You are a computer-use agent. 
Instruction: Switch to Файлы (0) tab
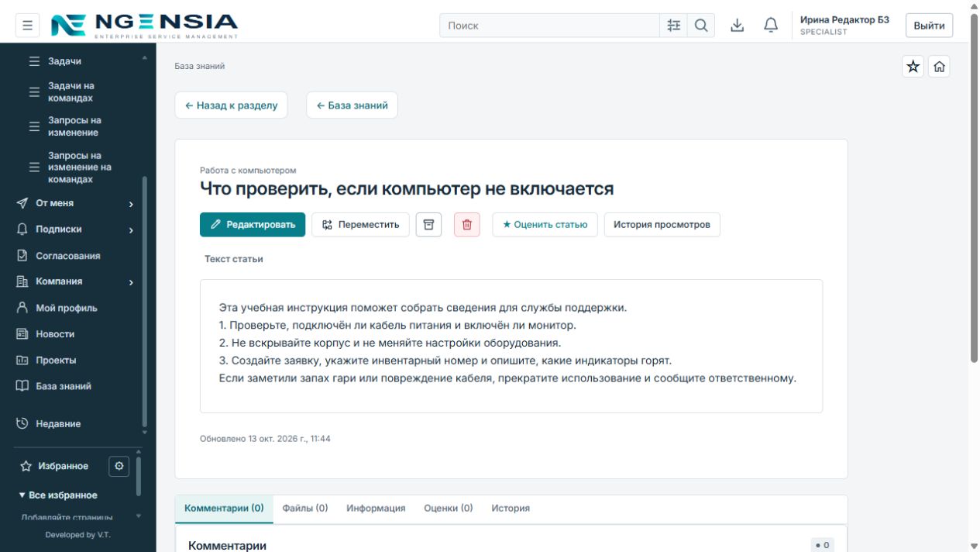pos(305,509)
